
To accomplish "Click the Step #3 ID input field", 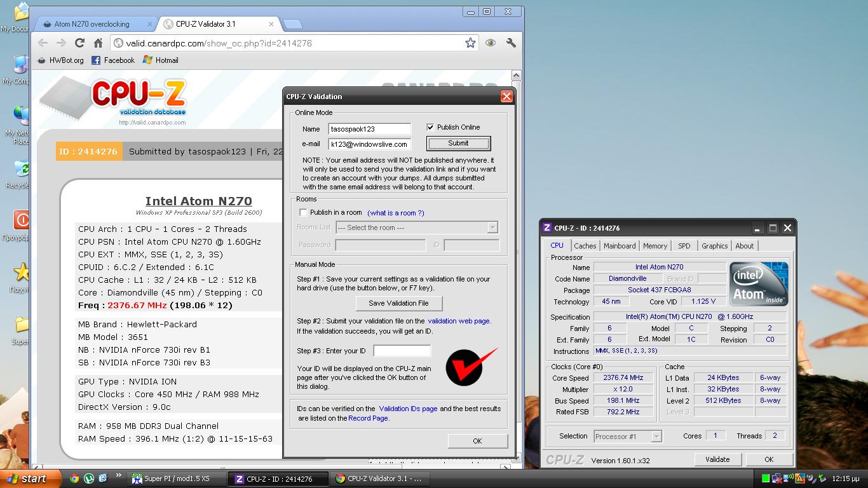I will pyautogui.click(x=402, y=351).
